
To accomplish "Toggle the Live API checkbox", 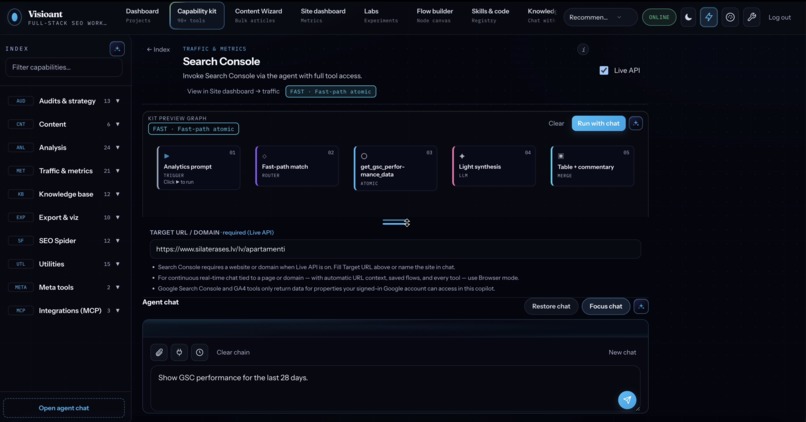I will click(x=603, y=70).
